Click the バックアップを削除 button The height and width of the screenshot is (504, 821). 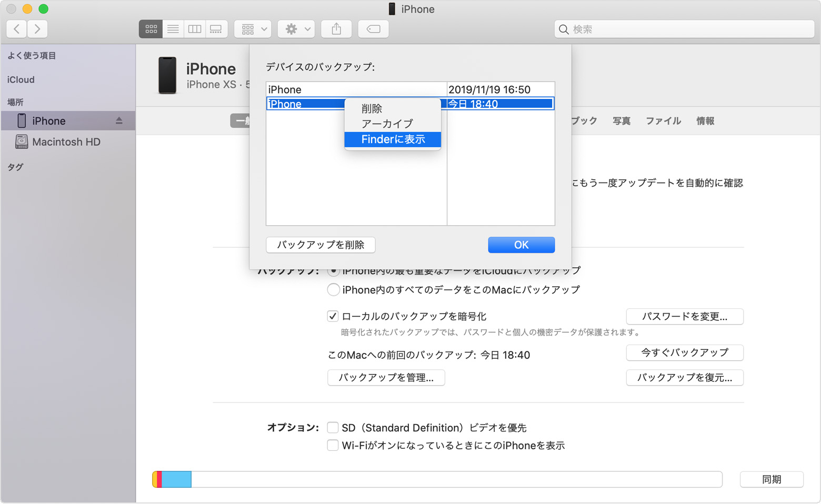(321, 245)
